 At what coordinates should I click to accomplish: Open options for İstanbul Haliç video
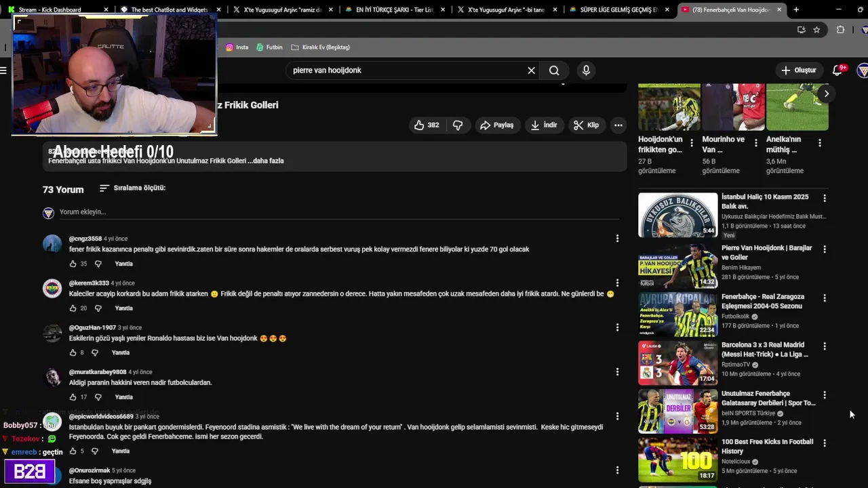coord(825,199)
